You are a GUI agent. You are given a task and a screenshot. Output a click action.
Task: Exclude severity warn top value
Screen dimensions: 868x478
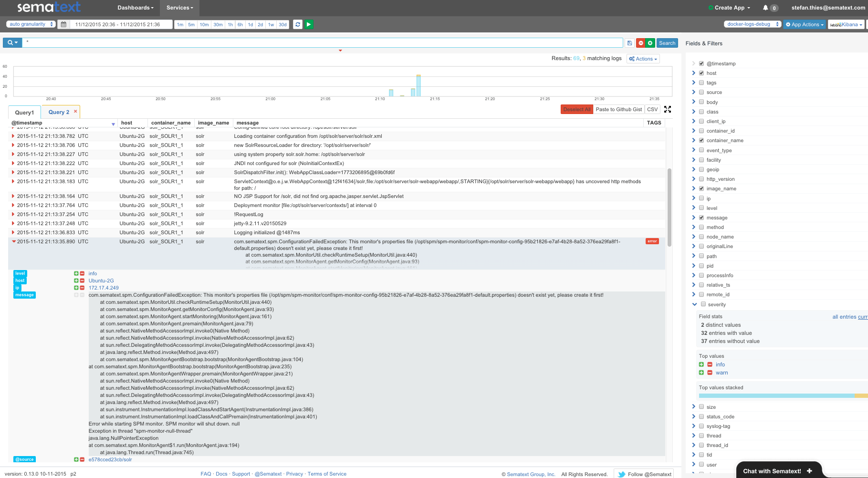click(x=710, y=373)
